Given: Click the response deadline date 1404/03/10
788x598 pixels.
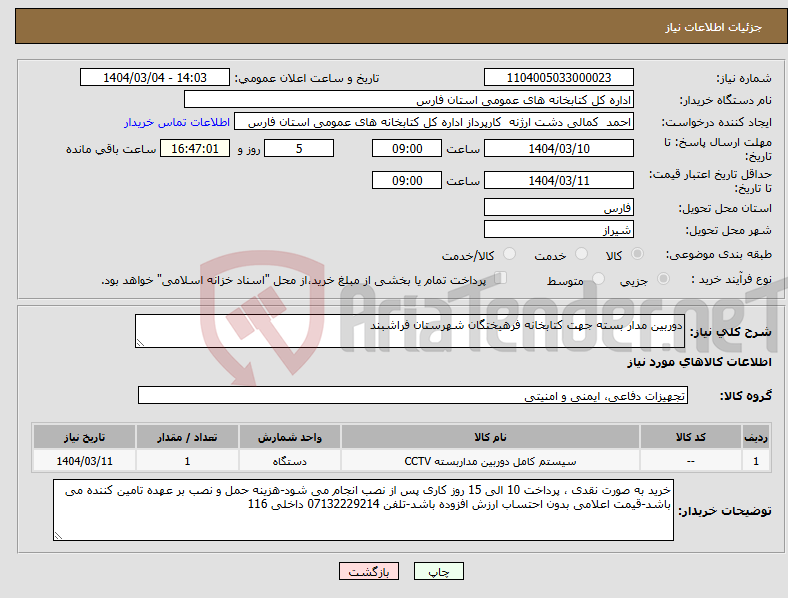Looking at the screenshot, I should point(558,148).
